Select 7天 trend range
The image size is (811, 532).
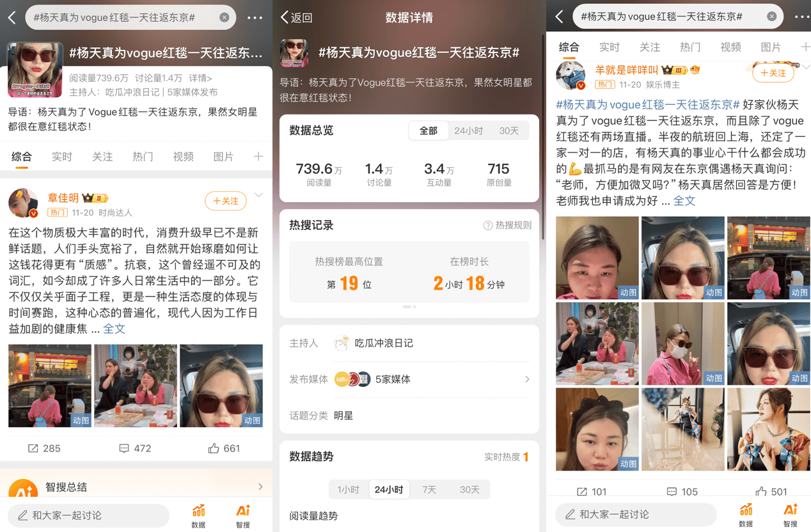point(429,490)
